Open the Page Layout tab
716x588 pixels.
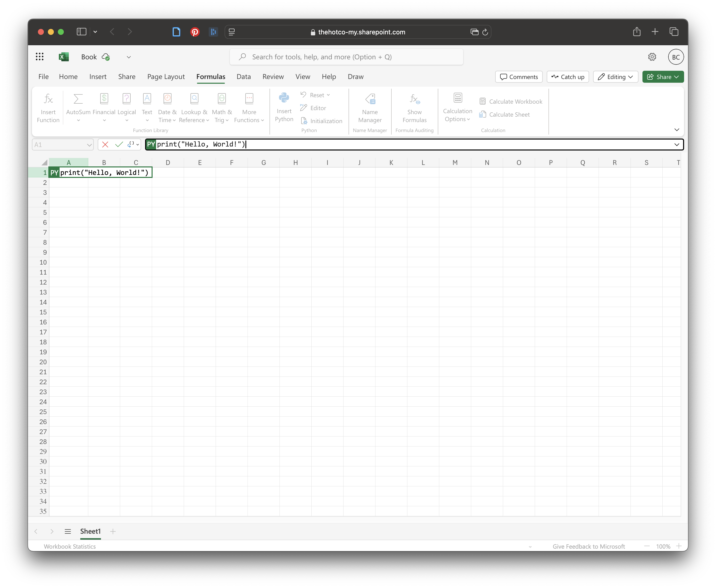click(x=166, y=77)
